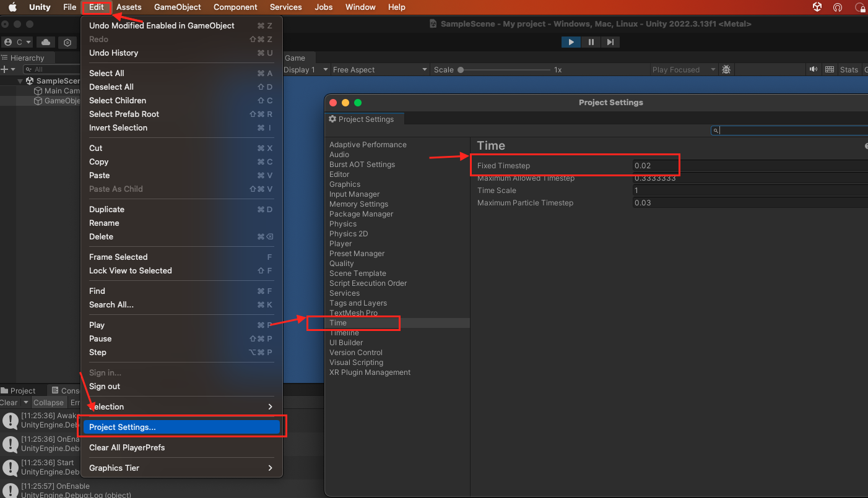Click the Step frame button

[x=610, y=42]
